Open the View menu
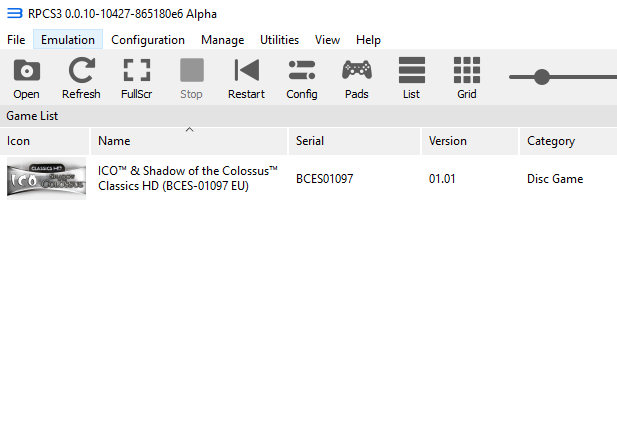The height and width of the screenshot is (439, 617). pyautogui.click(x=327, y=40)
